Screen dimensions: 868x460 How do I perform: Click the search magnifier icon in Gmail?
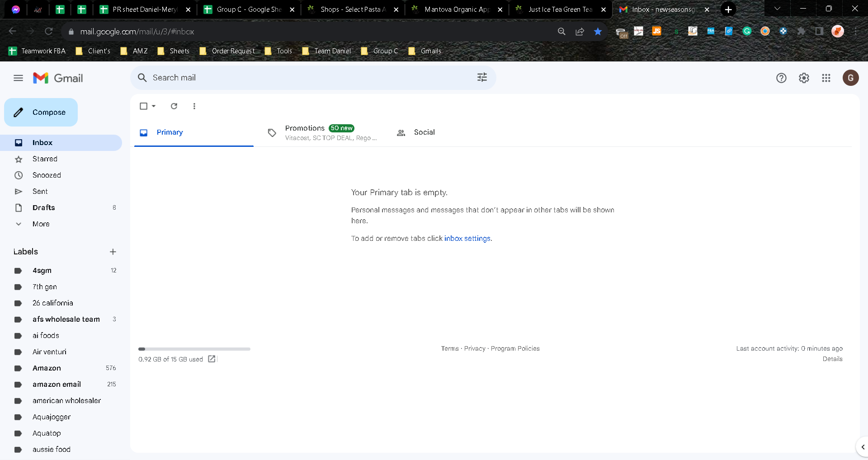[x=142, y=78]
